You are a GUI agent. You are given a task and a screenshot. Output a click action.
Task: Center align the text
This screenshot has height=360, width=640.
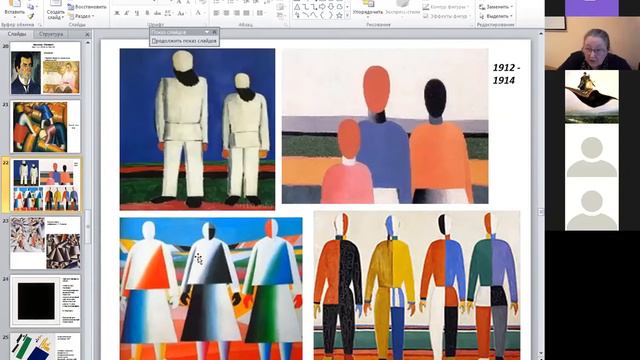227,13
